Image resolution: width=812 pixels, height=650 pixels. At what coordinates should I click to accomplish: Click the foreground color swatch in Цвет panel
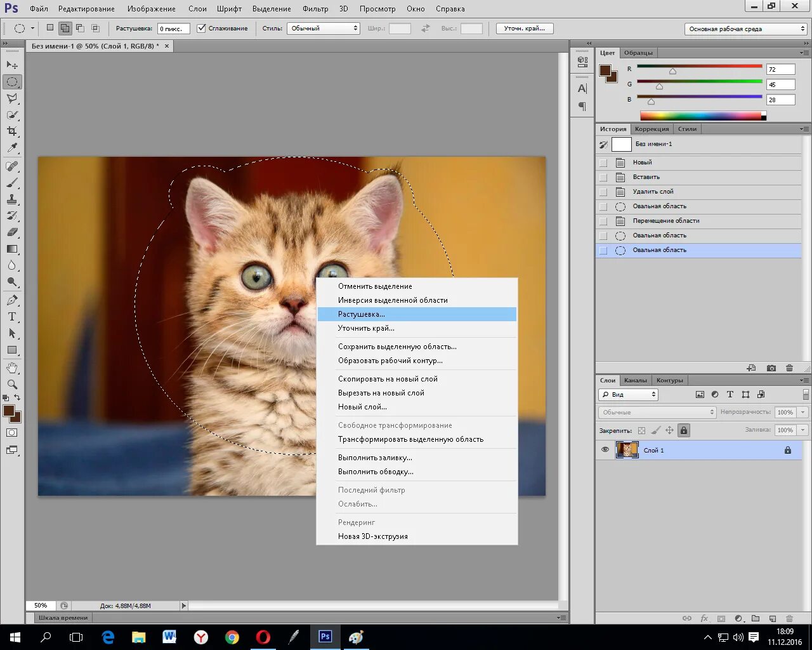click(x=605, y=70)
